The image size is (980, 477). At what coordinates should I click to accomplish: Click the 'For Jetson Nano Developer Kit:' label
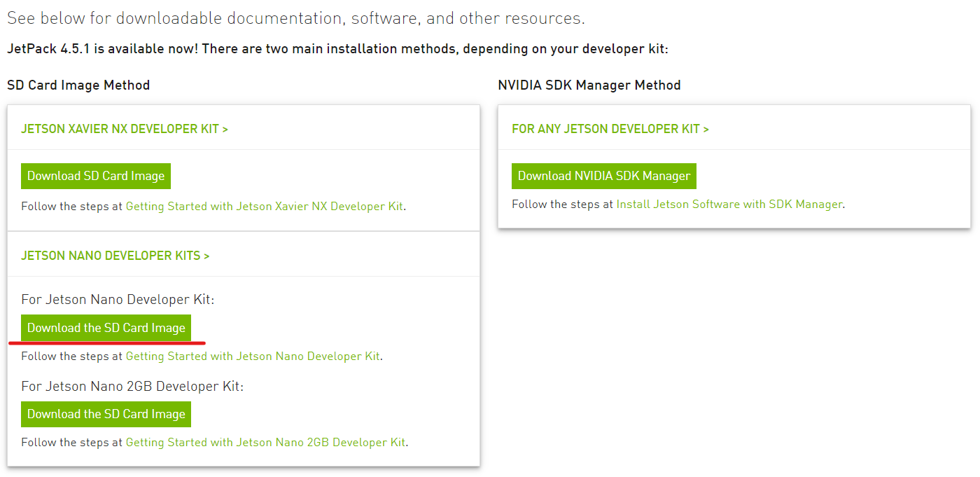pos(118,300)
